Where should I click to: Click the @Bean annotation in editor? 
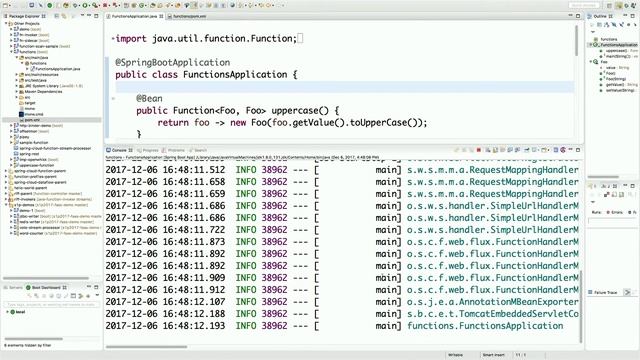[149, 98]
